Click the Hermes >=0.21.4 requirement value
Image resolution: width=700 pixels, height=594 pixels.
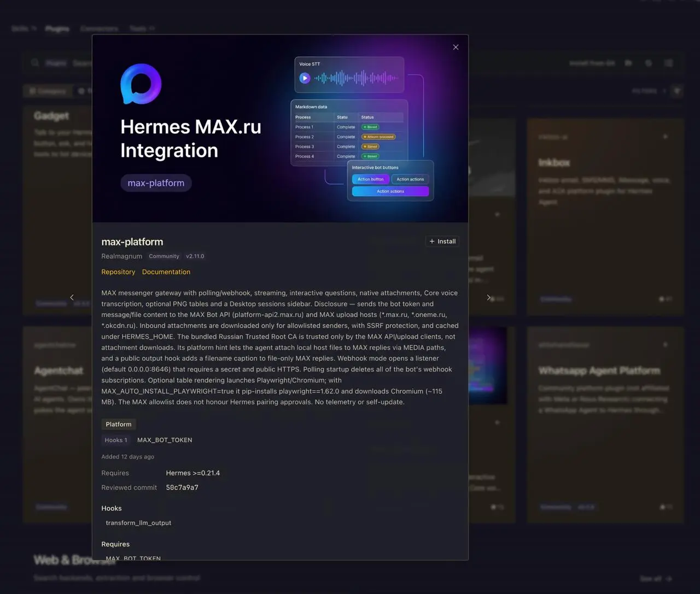pyautogui.click(x=193, y=473)
